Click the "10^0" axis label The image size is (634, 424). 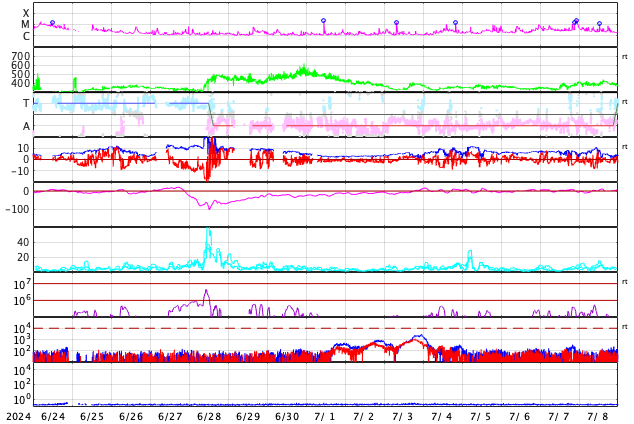22,399
